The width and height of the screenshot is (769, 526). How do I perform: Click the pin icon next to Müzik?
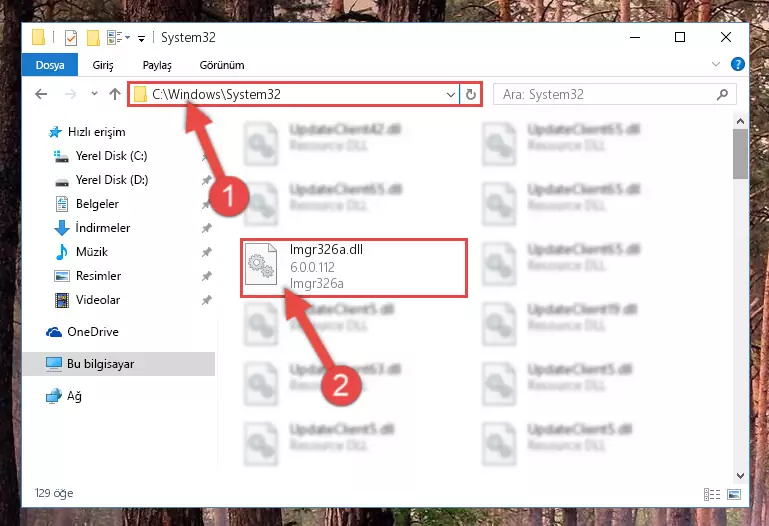pos(206,252)
